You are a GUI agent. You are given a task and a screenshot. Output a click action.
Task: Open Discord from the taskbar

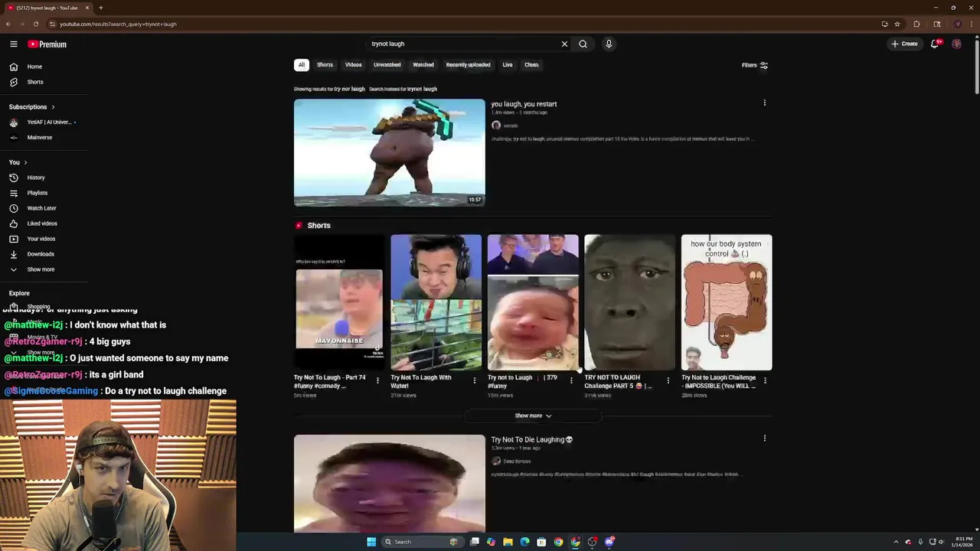pyautogui.click(x=609, y=542)
